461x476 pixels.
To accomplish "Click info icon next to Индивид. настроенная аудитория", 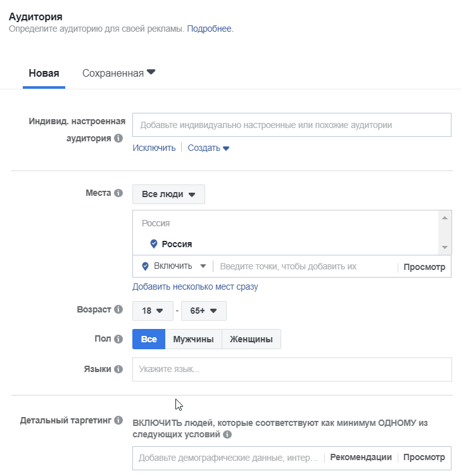I will (118, 138).
